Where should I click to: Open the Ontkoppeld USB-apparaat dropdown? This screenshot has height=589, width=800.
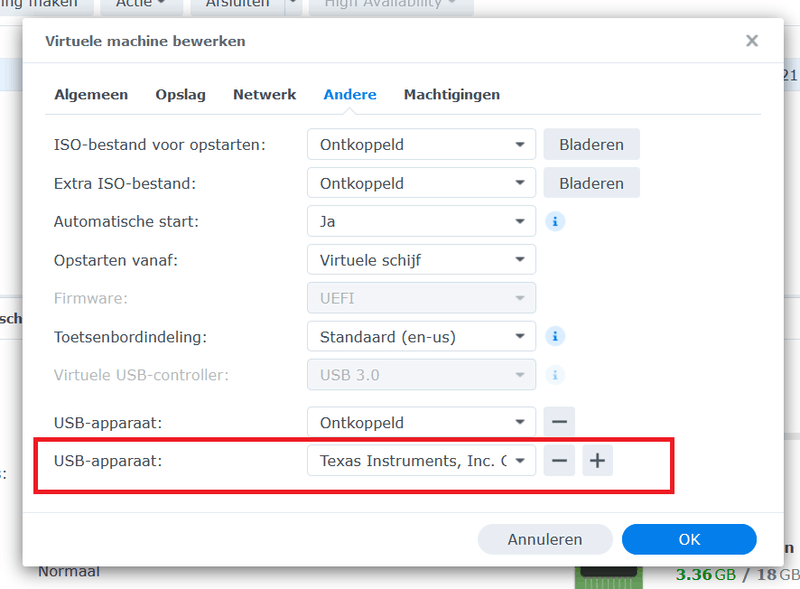click(x=421, y=422)
